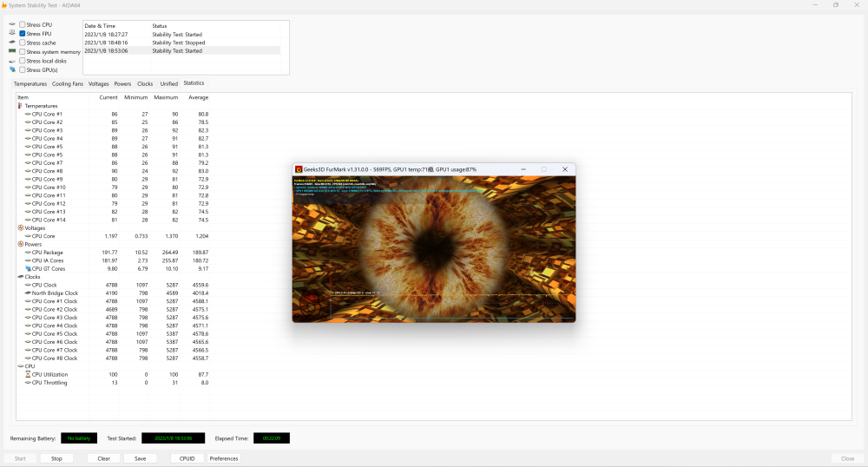Screen dimensions: 868x467
Task: Close the FurMark window
Action: 565,169
